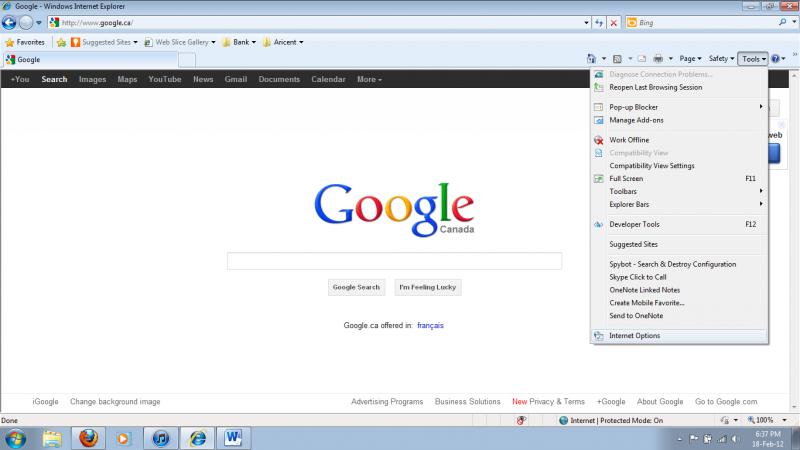Open the Page menu dropdown
The height and width of the screenshot is (450, 800).
click(x=690, y=59)
